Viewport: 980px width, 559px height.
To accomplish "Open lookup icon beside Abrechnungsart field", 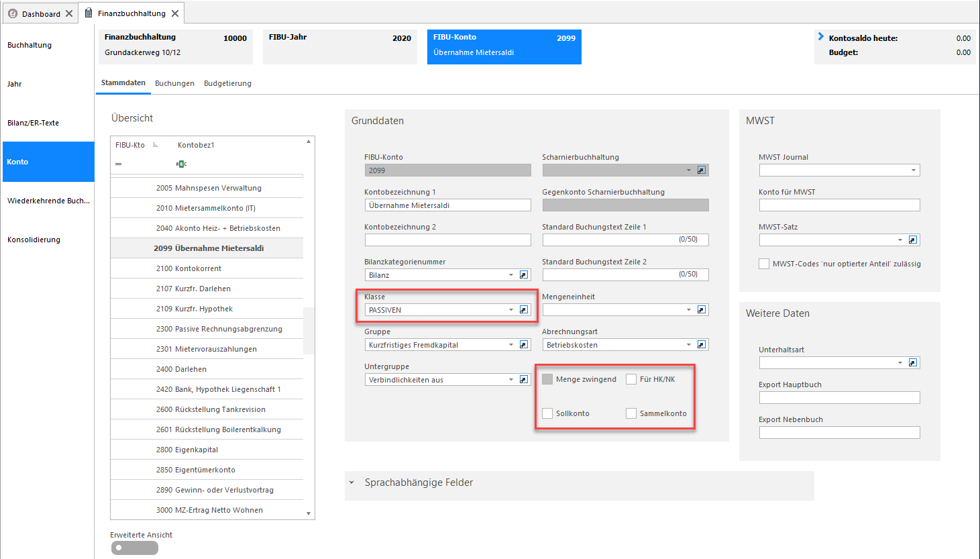I will [702, 344].
